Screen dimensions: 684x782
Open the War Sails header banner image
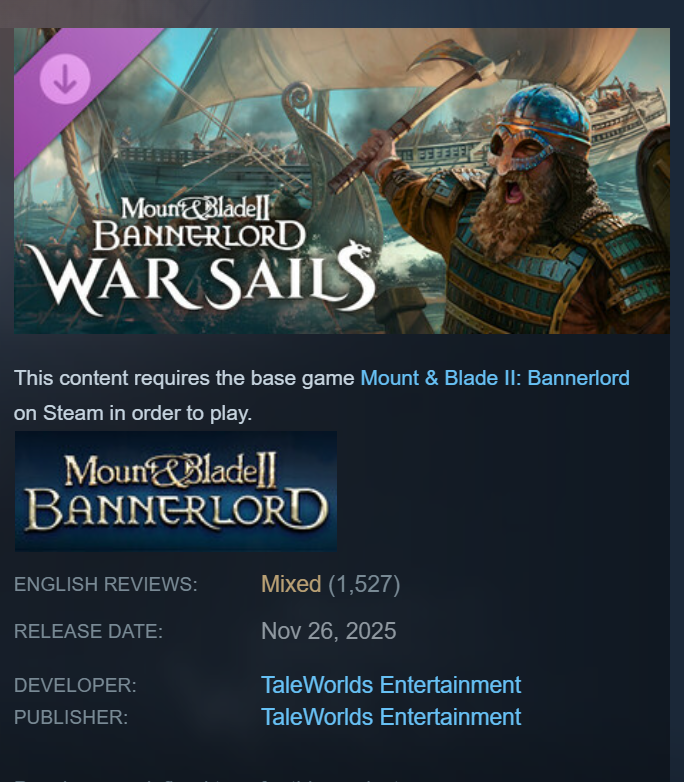[342, 181]
